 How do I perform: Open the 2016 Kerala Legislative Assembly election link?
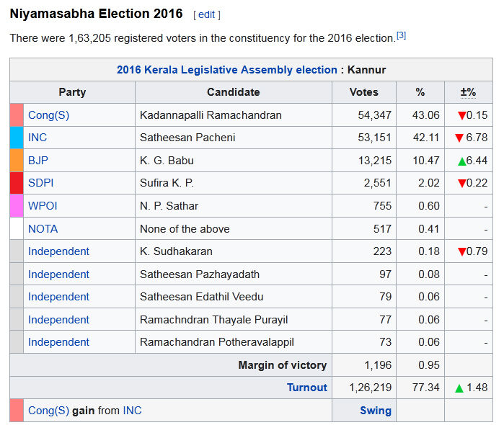pyautogui.click(x=226, y=70)
